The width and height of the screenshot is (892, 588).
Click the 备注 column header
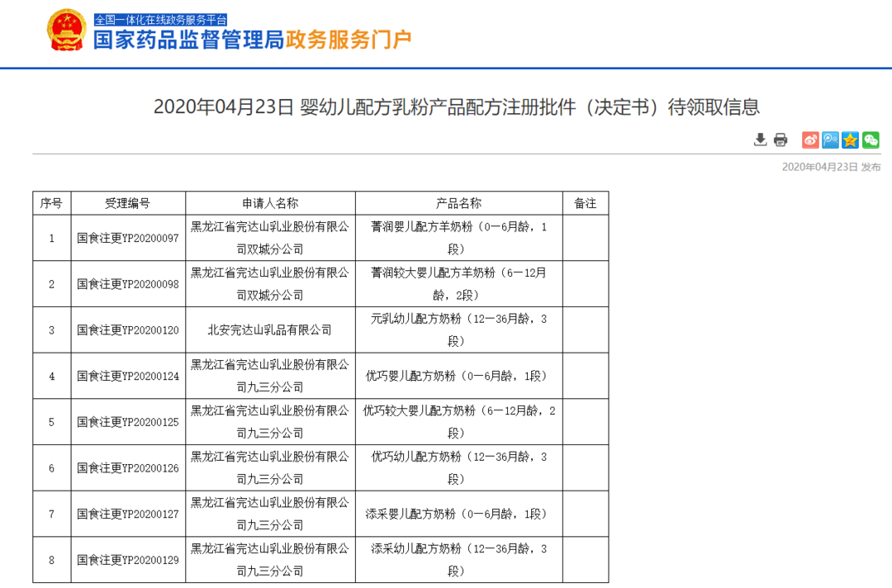click(x=586, y=203)
